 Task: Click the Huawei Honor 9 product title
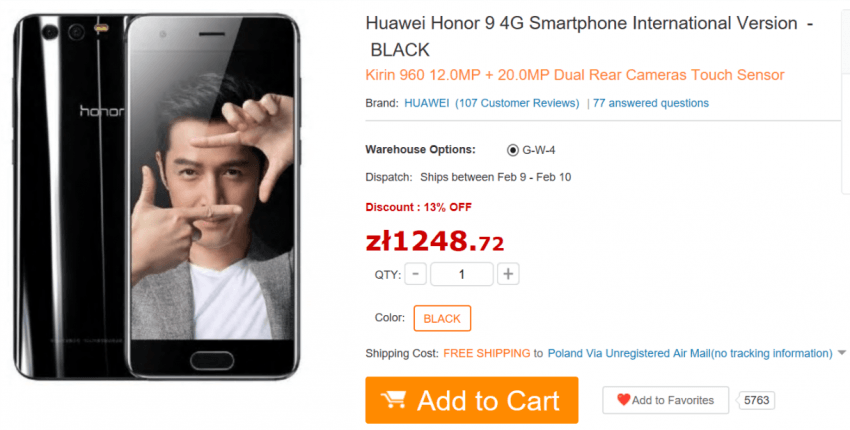coord(589,36)
